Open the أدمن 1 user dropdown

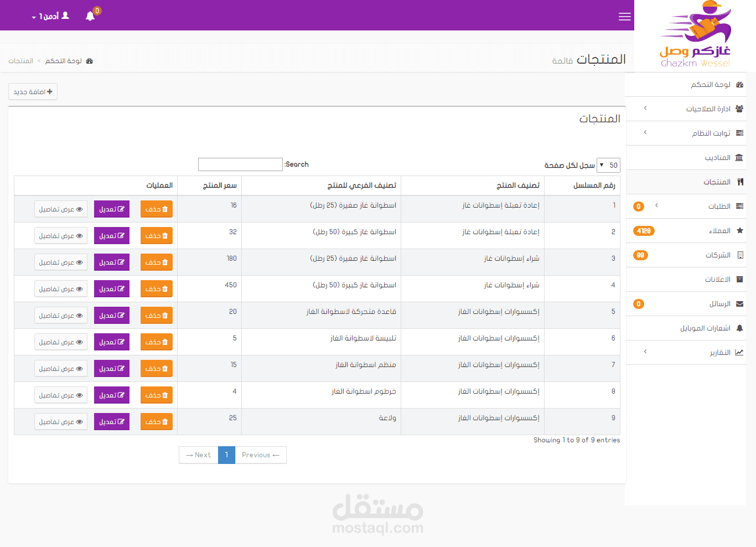coord(50,16)
